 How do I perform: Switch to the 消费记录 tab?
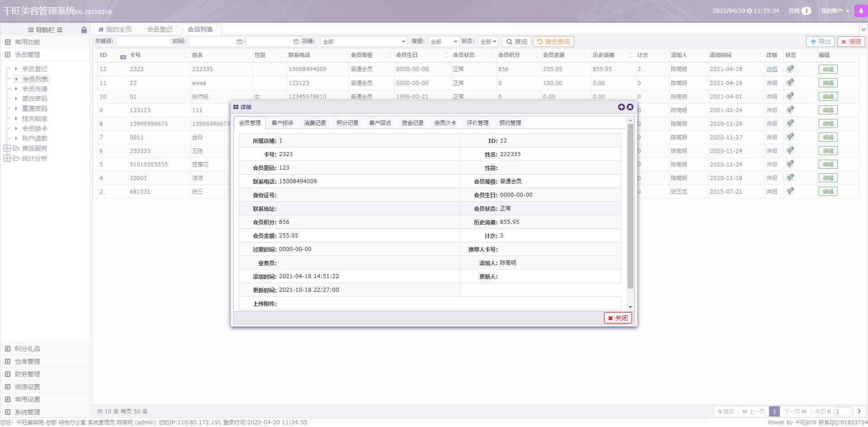(315, 123)
